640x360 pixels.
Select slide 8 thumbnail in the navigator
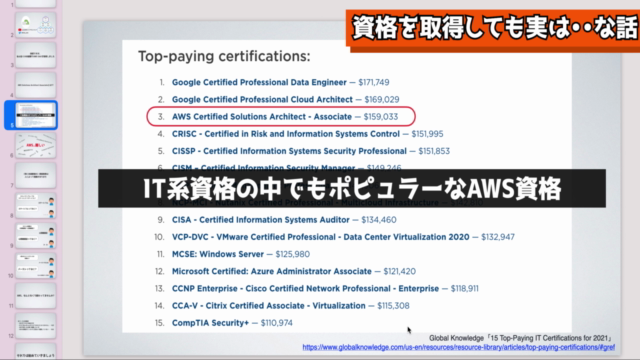tap(36, 206)
